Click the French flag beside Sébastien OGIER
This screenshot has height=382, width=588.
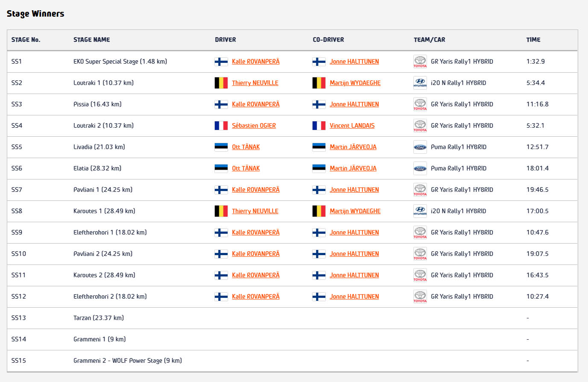click(221, 126)
